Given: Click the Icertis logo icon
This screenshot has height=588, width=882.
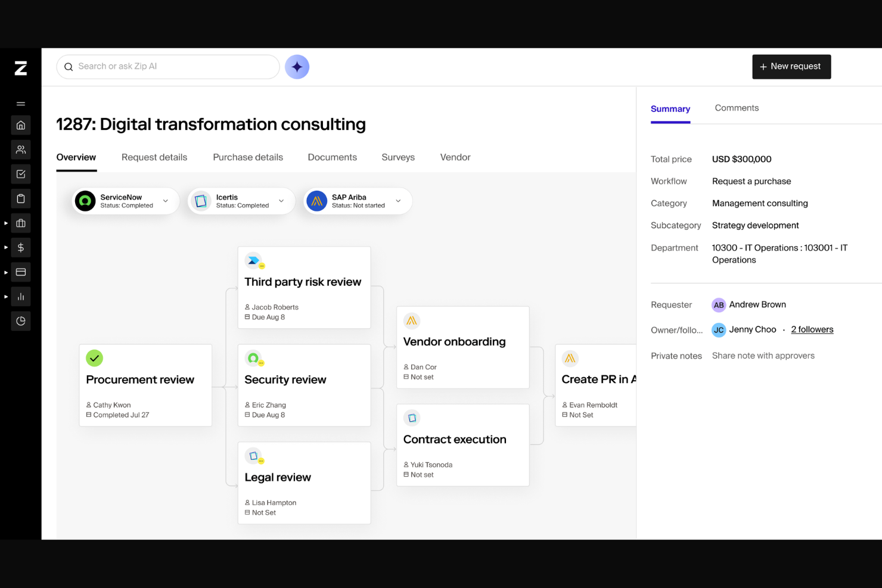Looking at the screenshot, I should 201,201.
